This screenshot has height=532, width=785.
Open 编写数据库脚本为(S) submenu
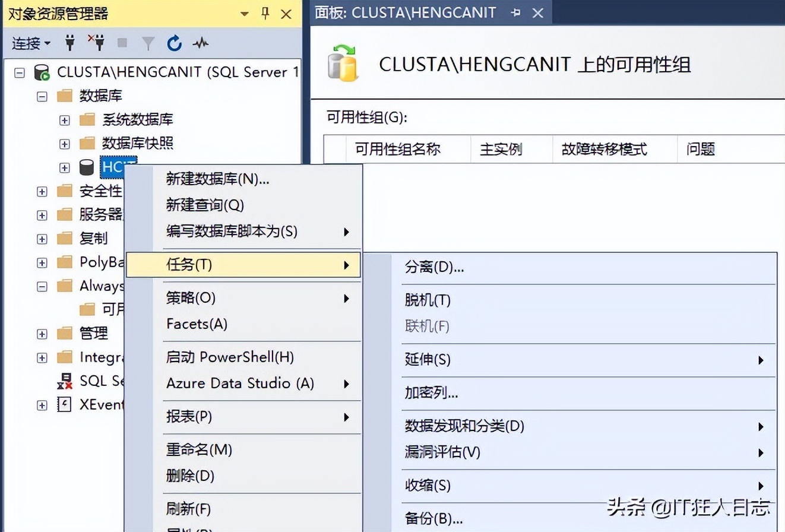click(243, 231)
